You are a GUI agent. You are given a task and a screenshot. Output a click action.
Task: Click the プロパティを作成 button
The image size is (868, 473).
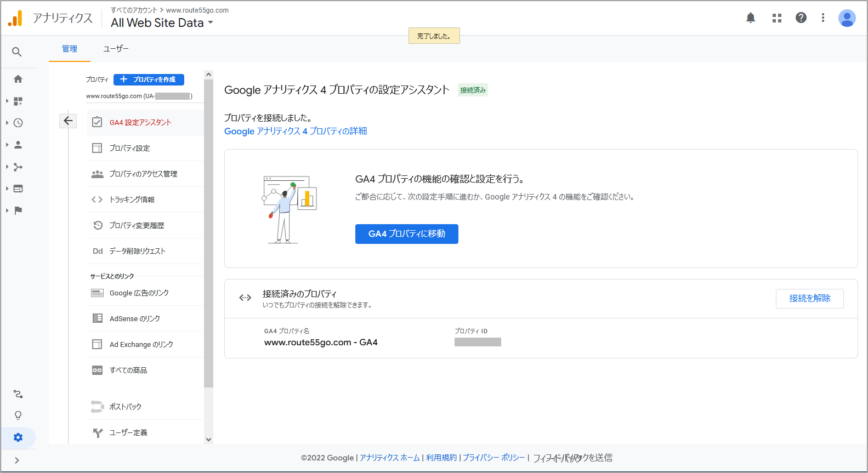pos(149,79)
